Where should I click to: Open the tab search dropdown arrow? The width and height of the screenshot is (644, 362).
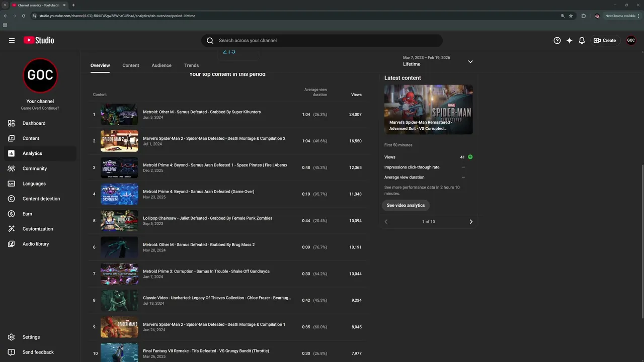coord(5,5)
